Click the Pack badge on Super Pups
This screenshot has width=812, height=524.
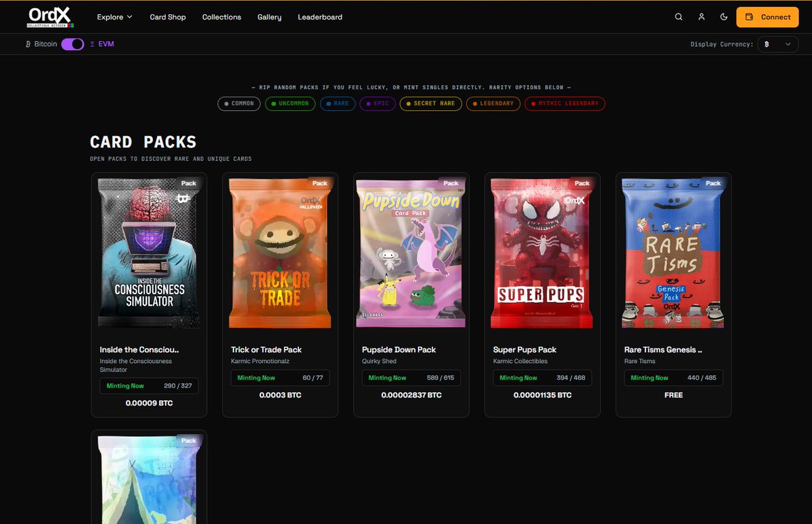coord(582,183)
